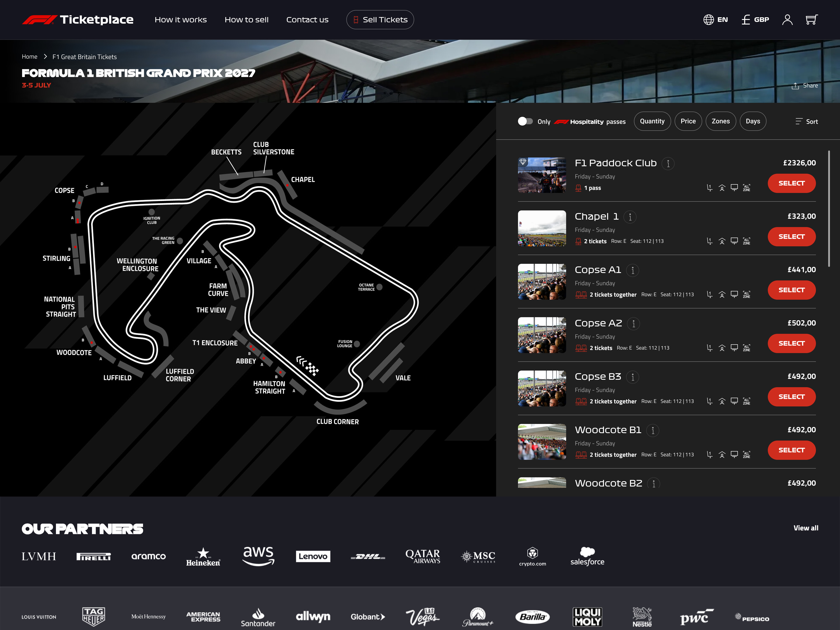Click the Pirelli partner logo
Screen dimensions: 840x630
coord(93,557)
